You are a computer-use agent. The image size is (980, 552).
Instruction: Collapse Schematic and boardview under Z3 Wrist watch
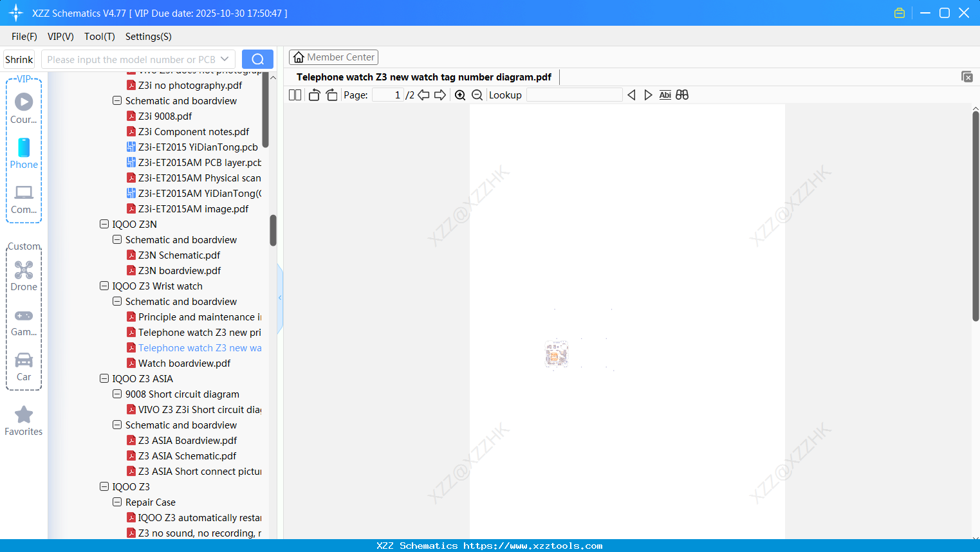(x=117, y=302)
